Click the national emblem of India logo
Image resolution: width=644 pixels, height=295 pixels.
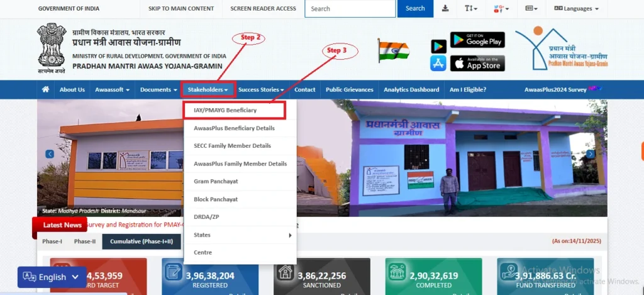point(51,48)
